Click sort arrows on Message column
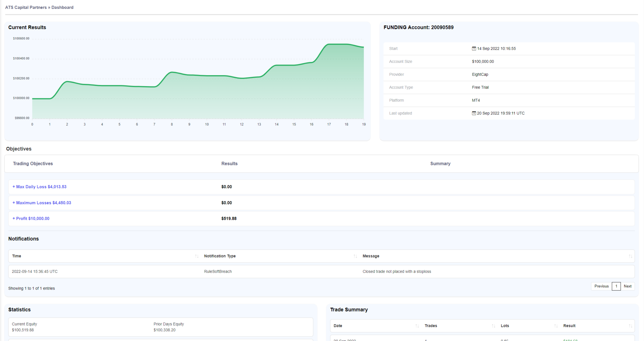 [630, 256]
